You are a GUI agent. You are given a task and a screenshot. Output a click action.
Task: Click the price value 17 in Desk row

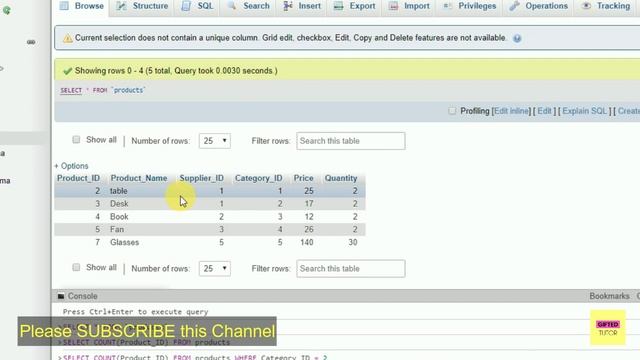309,203
